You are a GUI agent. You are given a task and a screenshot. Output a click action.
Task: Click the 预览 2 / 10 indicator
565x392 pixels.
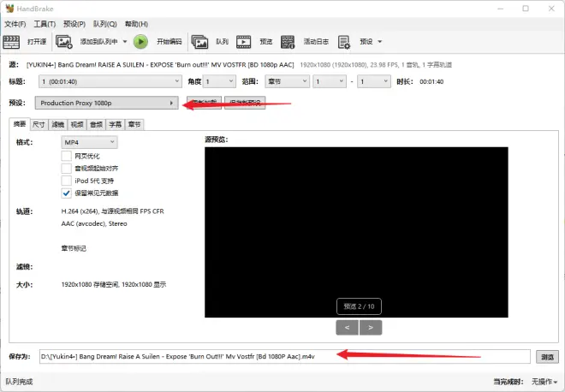click(359, 306)
